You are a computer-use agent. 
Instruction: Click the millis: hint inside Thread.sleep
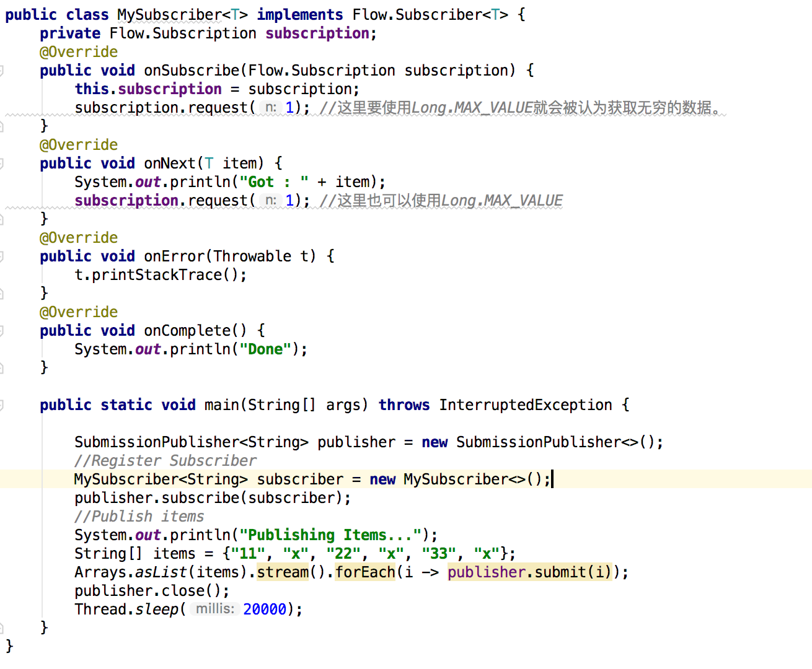pyautogui.click(x=214, y=609)
